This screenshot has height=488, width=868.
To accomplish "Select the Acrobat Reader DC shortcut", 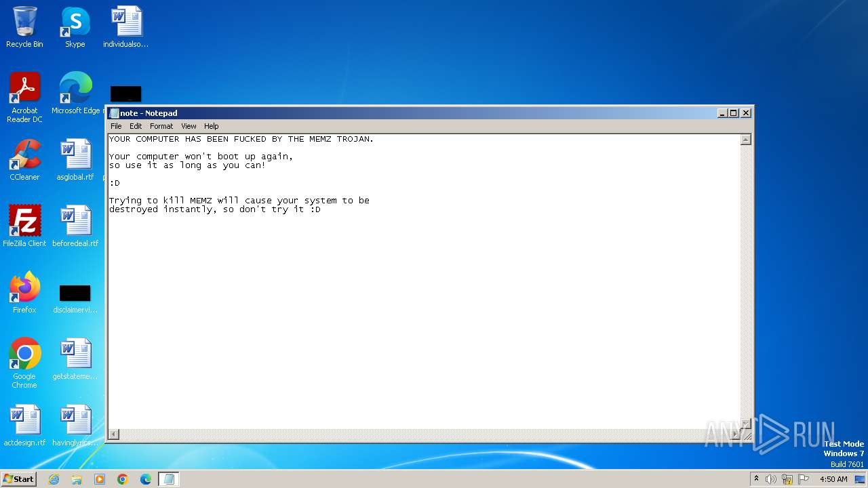I will tap(24, 98).
